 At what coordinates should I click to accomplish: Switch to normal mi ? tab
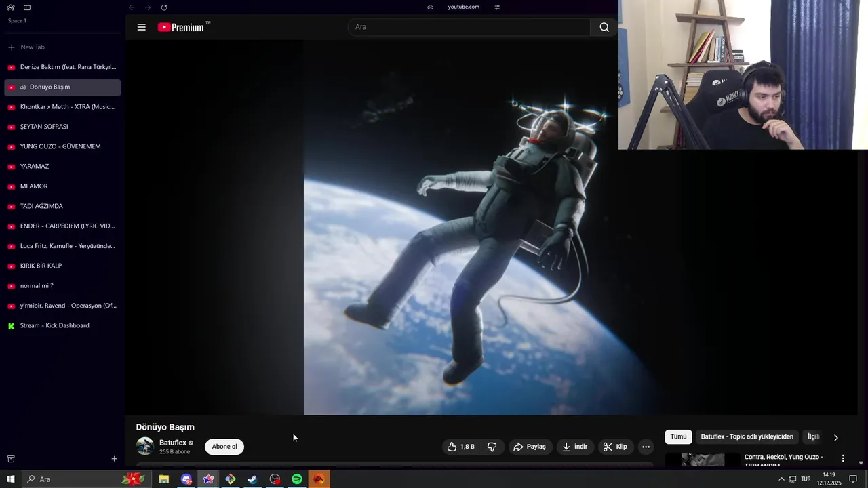pos(62,286)
